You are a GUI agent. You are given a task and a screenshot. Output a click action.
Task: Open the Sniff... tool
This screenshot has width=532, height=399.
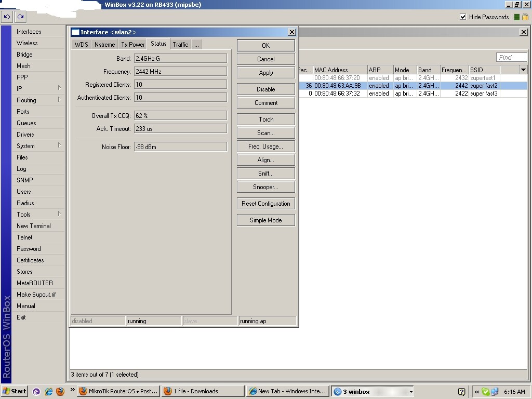coord(265,174)
